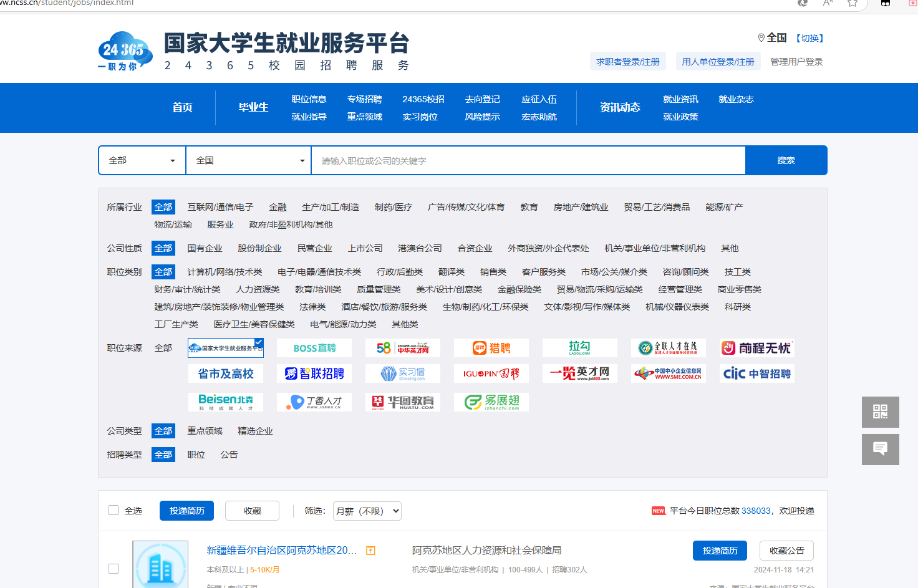The image size is (918, 588).
Task: Open the chat message floating button
Action: coord(880,449)
